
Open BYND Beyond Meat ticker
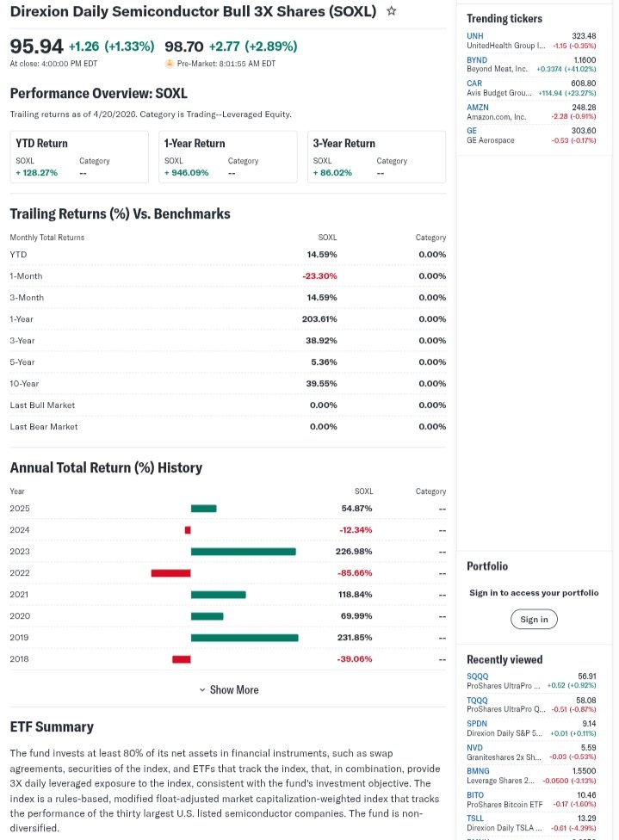477,60
